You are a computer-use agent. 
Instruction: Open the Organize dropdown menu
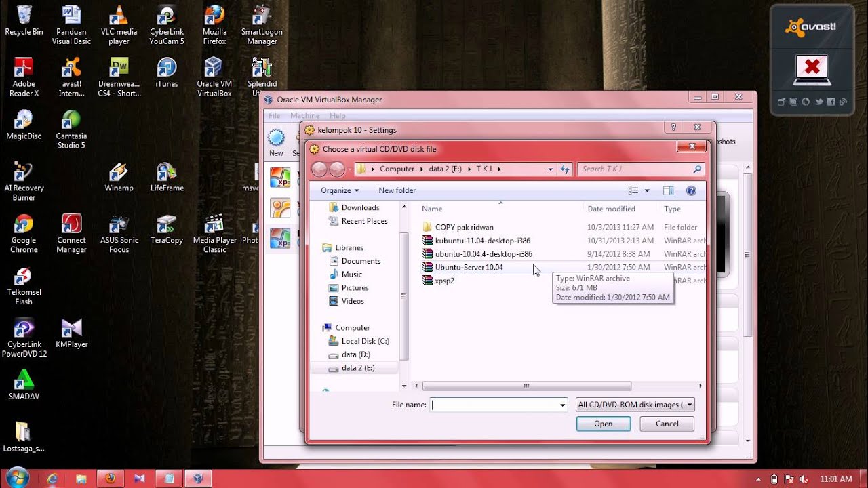[340, 191]
